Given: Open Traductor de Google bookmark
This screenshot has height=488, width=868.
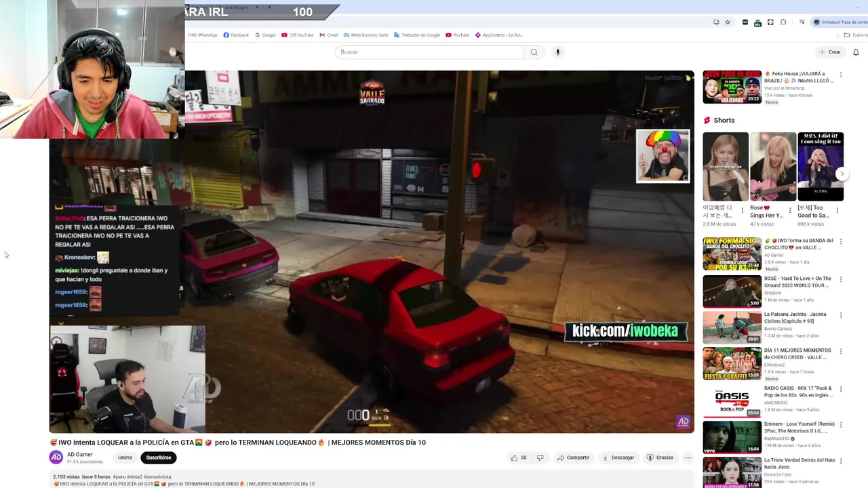Looking at the screenshot, I should [x=416, y=35].
